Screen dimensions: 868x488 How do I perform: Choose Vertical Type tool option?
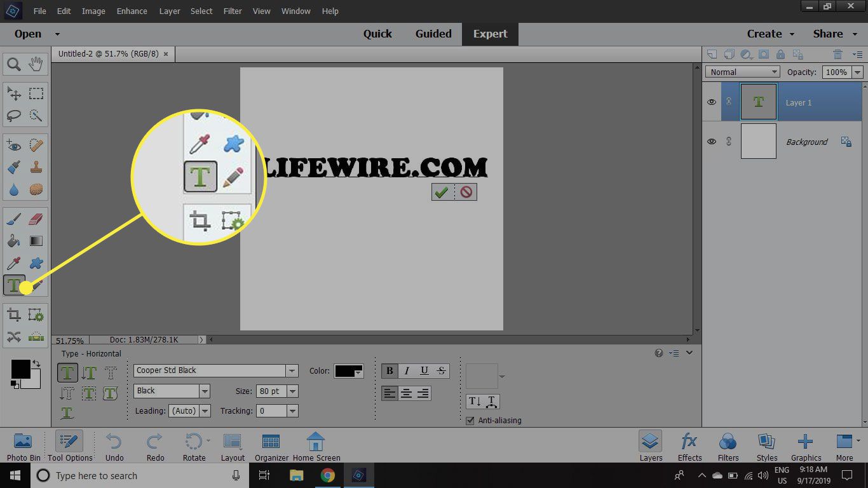pos(89,373)
